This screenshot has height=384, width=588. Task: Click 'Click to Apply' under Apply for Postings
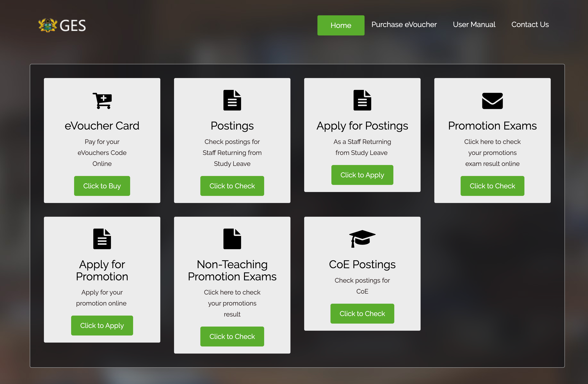tap(362, 175)
